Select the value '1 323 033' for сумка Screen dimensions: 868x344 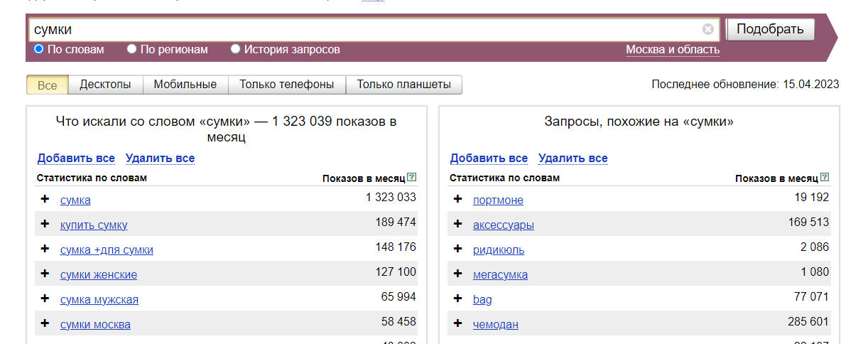pos(391,198)
